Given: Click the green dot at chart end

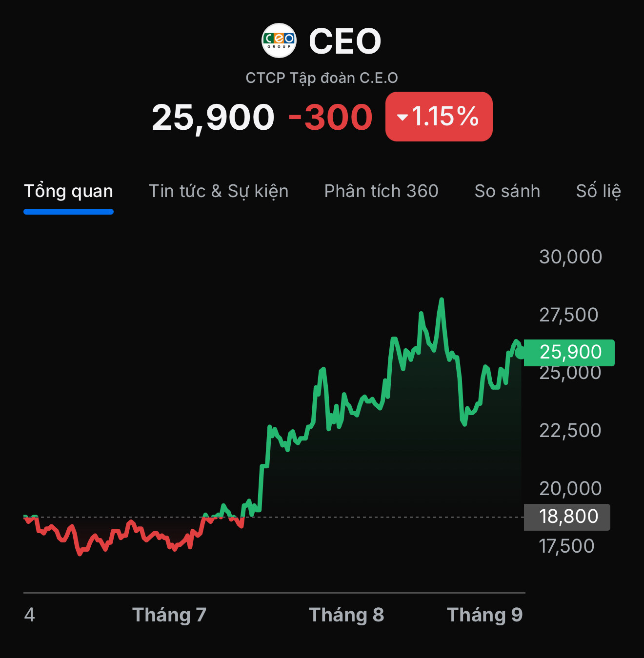Looking at the screenshot, I should [x=521, y=352].
